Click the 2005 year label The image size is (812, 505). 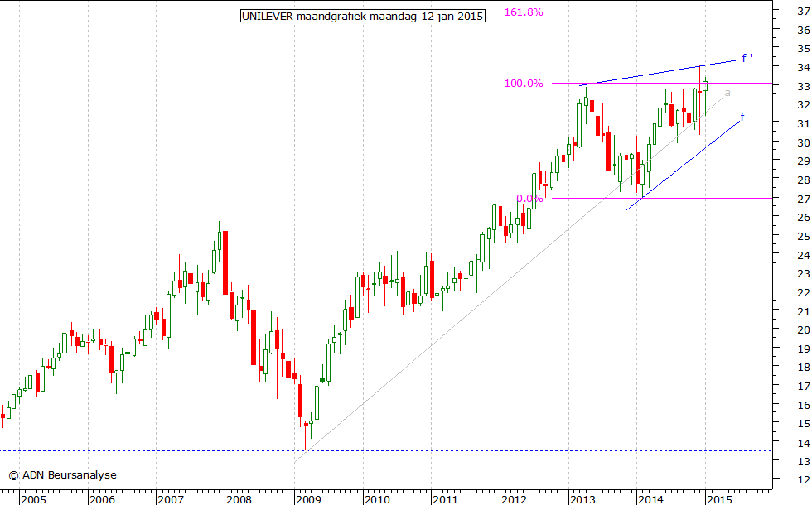point(34,499)
